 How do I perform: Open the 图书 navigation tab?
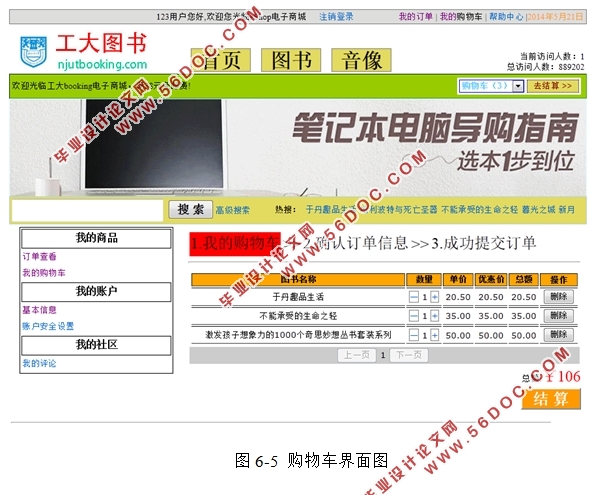(x=291, y=60)
